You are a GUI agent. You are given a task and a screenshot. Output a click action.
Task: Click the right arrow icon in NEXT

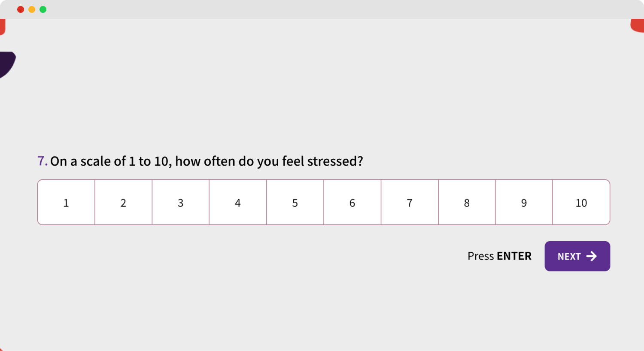coord(592,256)
